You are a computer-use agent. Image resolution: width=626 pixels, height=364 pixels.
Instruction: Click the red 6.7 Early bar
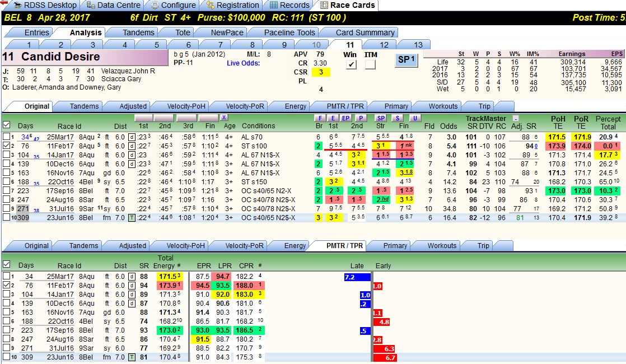pos(385,358)
